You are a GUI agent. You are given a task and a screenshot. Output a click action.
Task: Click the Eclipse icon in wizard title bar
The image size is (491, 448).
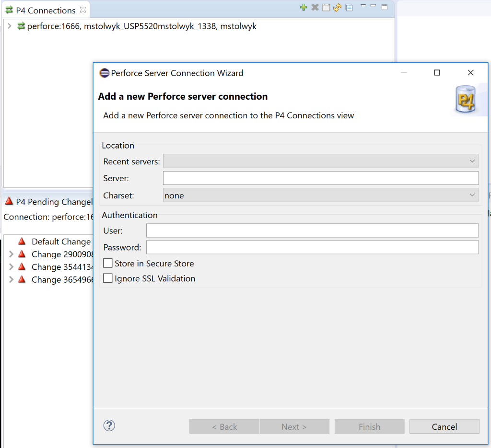[104, 73]
